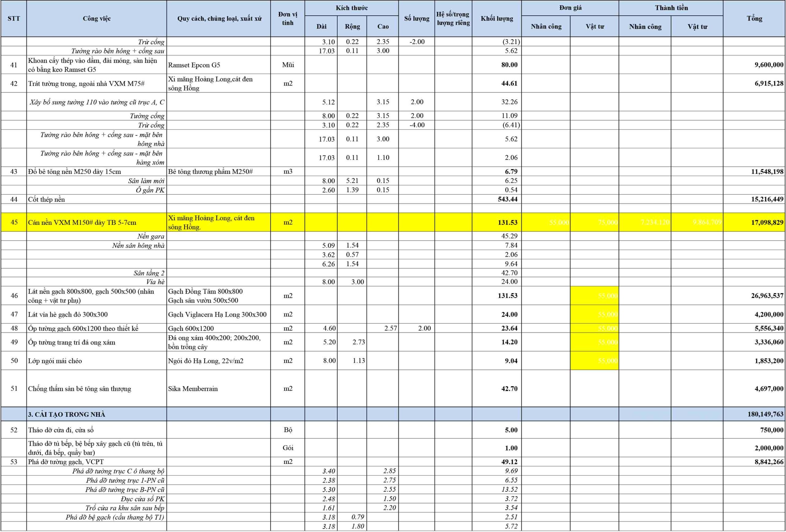Select the Đơn vị tính header
786x532 pixels.
click(287, 19)
